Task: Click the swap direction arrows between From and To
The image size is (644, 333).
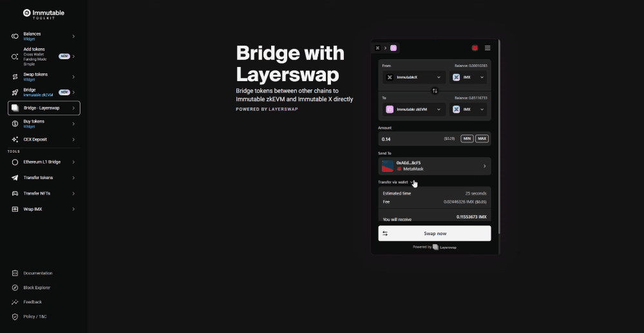Action: click(435, 91)
